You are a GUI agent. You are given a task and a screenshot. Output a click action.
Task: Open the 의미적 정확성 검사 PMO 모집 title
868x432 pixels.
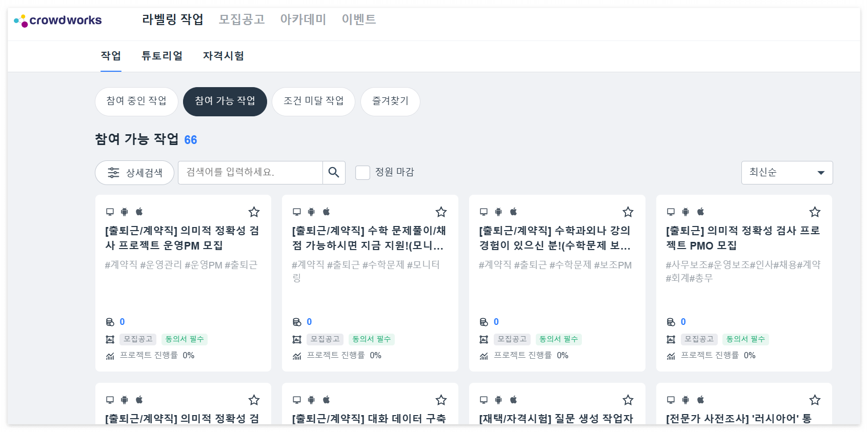tap(743, 238)
